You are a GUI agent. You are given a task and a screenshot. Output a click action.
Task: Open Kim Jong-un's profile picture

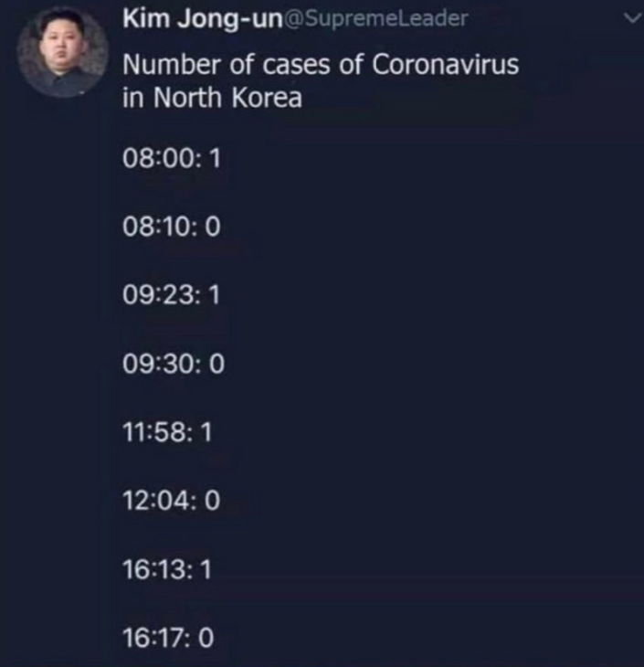pos(62,53)
